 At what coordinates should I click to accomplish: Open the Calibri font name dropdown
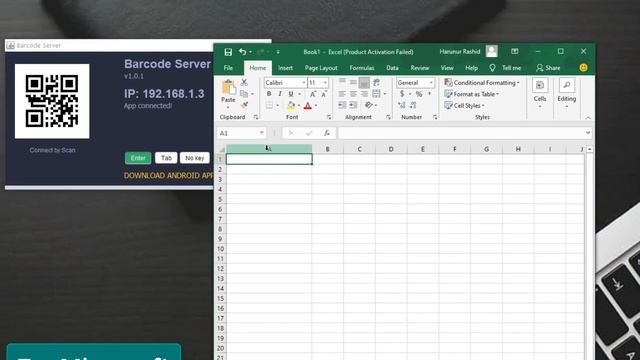tap(304, 82)
